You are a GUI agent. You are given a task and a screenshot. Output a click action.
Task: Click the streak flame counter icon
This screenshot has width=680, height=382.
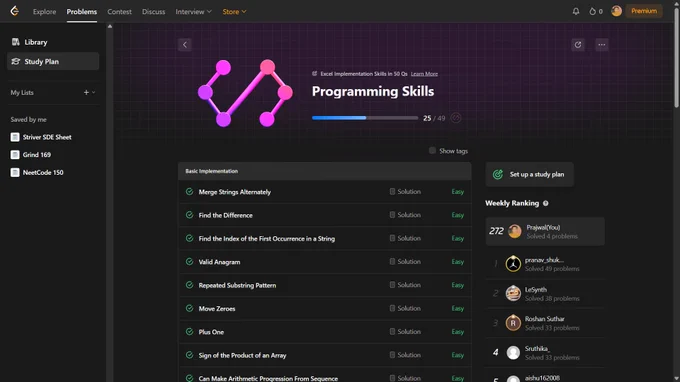click(x=592, y=11)
